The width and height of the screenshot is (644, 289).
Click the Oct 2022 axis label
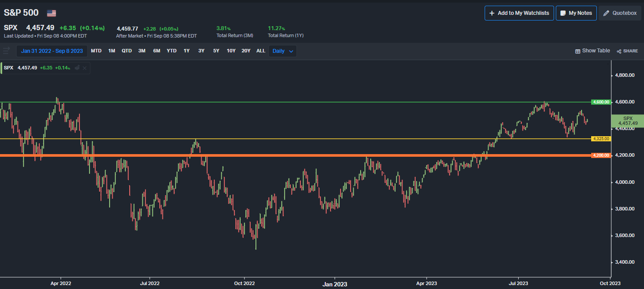point(244,283)
